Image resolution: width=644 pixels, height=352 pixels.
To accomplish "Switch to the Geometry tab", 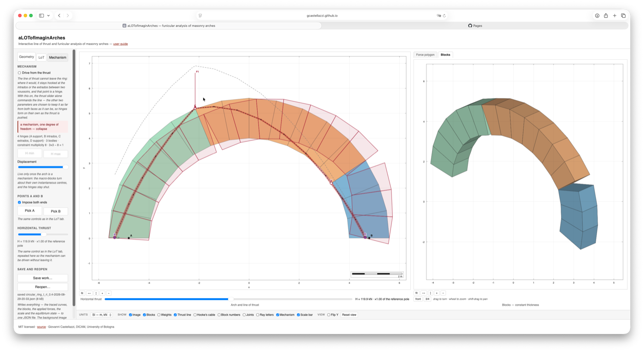I will 26,57.
